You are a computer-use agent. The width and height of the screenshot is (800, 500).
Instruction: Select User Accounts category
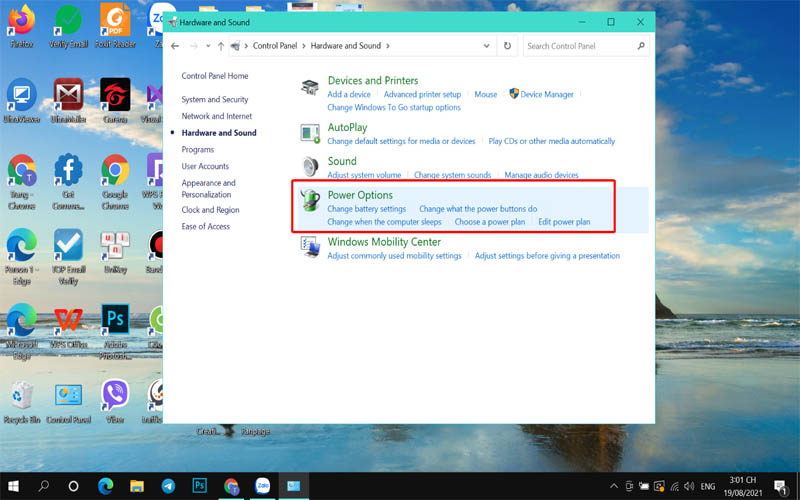click(205, 166)
